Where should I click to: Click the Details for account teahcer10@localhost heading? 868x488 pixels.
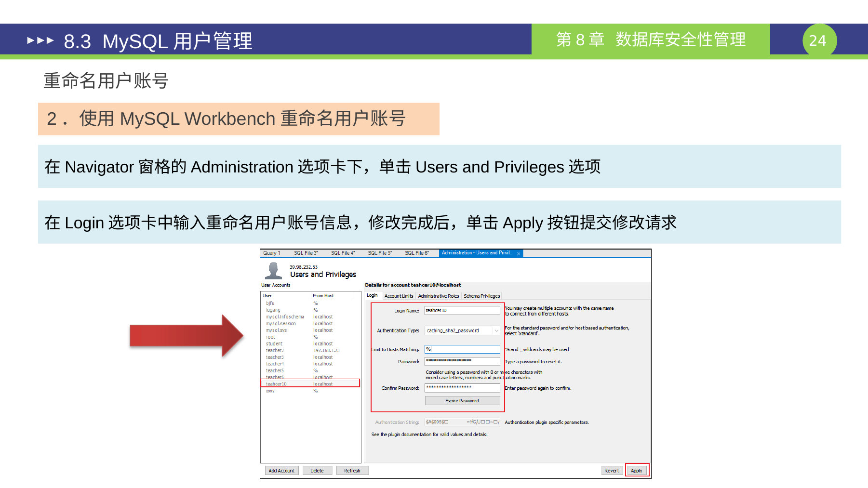point(413,285)
